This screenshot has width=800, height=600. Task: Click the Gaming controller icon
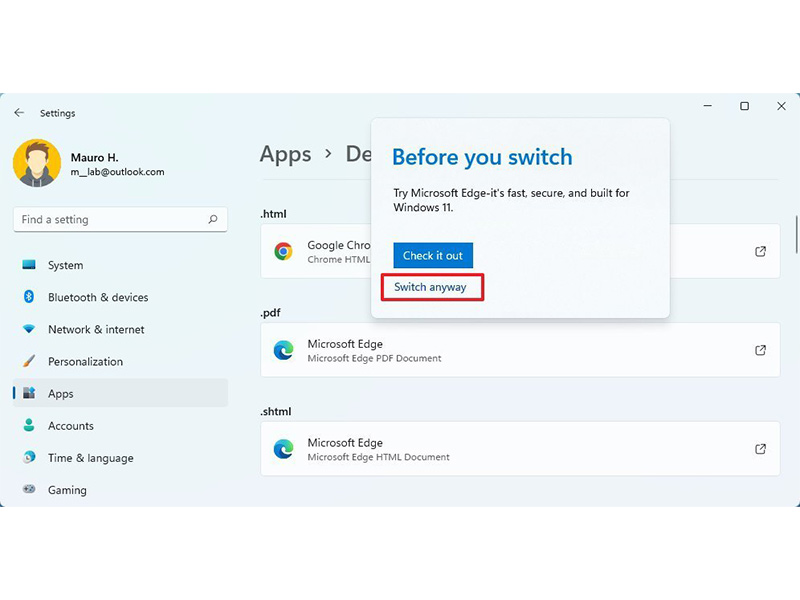click(x=29, y=489)
